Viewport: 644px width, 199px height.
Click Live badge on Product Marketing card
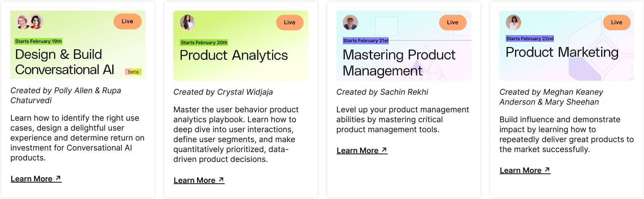coord(617,23)
